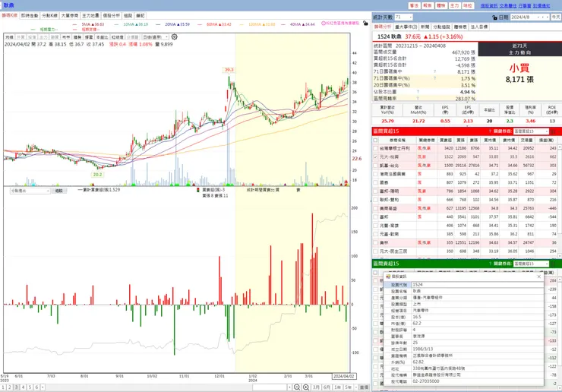Click the 今天 button beside date
This screenshot has width=562, height=392.
coord(556,17)
